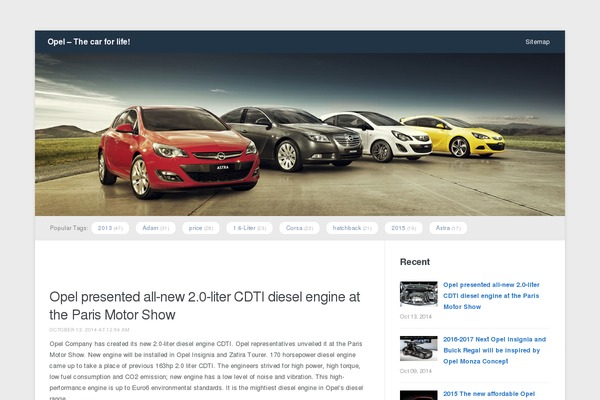The height and width of the screenshot is (400, 600).
Task: Click the 'Oct 09, 2014' date in Recent
Action: (x=416, y=371)
